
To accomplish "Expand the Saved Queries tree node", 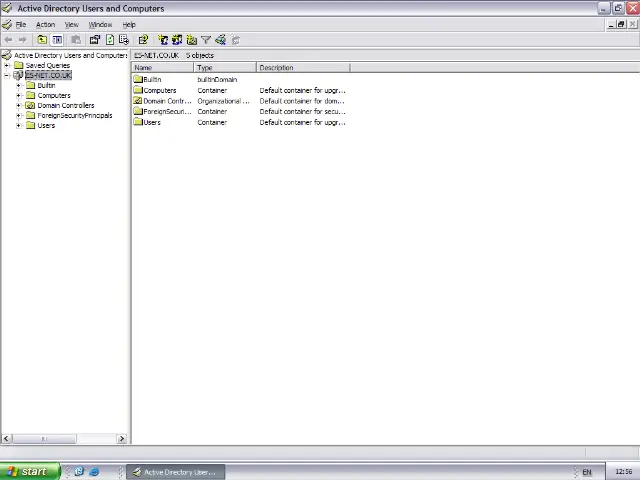I will (x=7, y=65).
